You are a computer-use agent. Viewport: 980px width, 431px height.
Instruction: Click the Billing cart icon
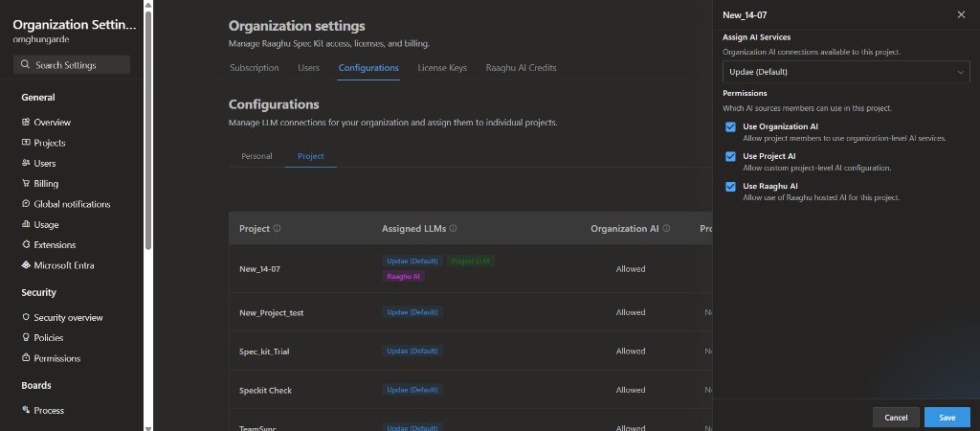26,183
